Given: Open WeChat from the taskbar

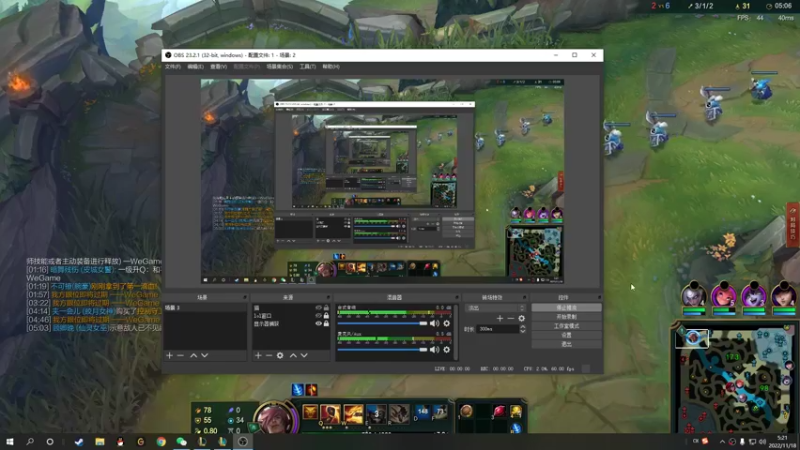Looking at the screenshot, I should click(182, 442).
